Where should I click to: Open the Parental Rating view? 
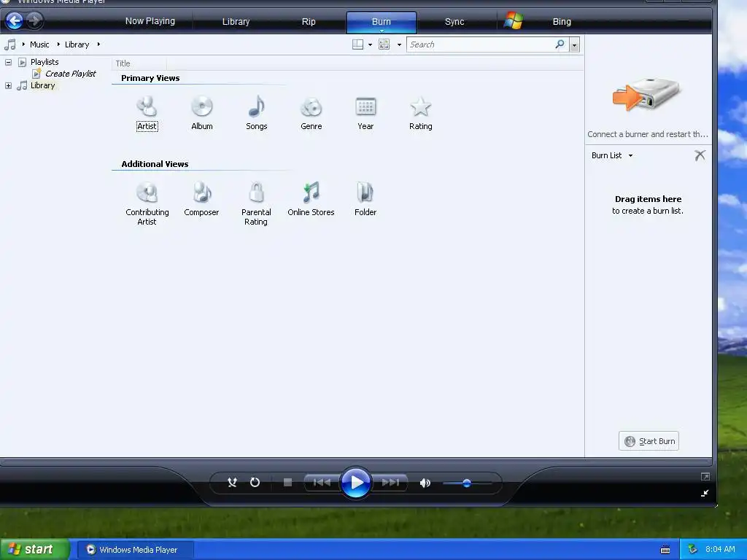(x=256, y=204)
